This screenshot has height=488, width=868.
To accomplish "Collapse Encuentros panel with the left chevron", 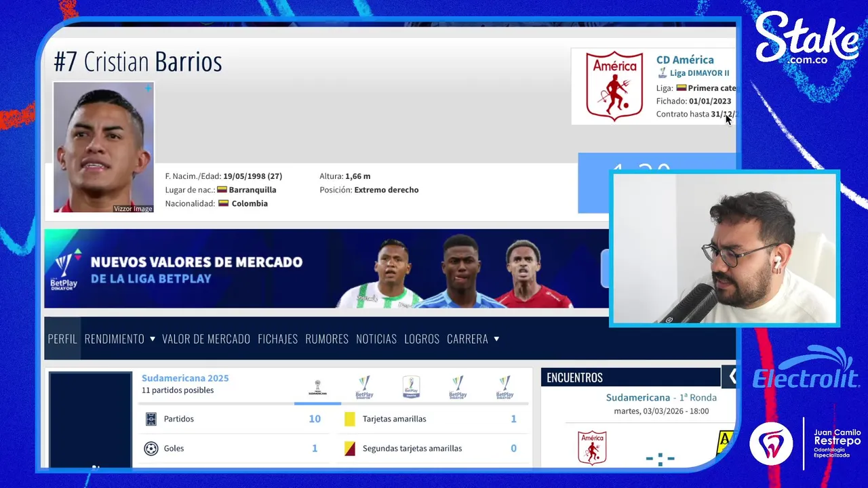I will point(732,376).
